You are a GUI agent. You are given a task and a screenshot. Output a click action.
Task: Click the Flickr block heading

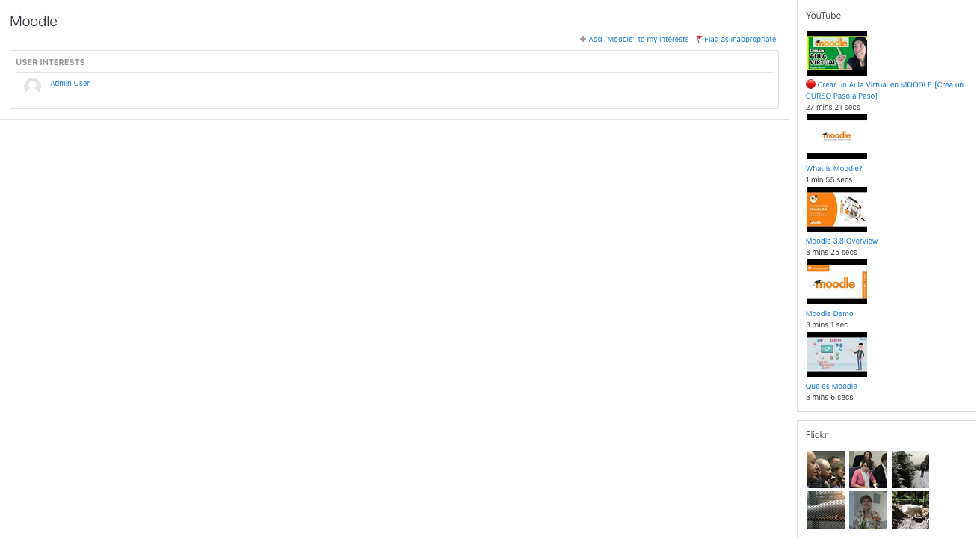point(816,435)
